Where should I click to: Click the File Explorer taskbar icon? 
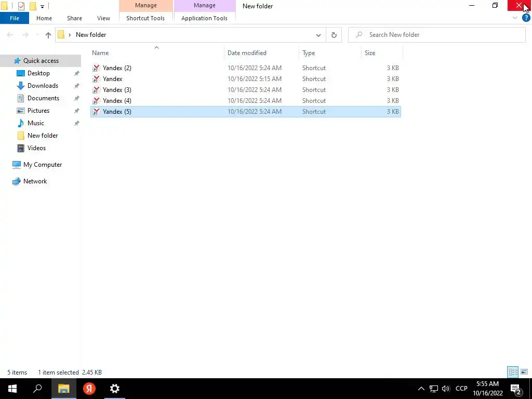(63, 389)
